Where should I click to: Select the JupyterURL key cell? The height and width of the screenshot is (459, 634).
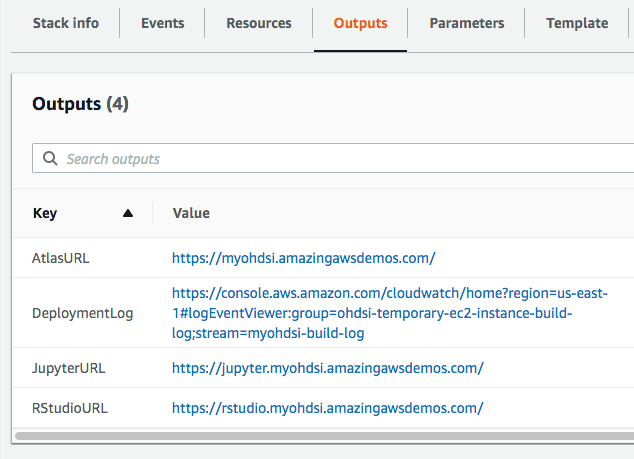[68, 368]
